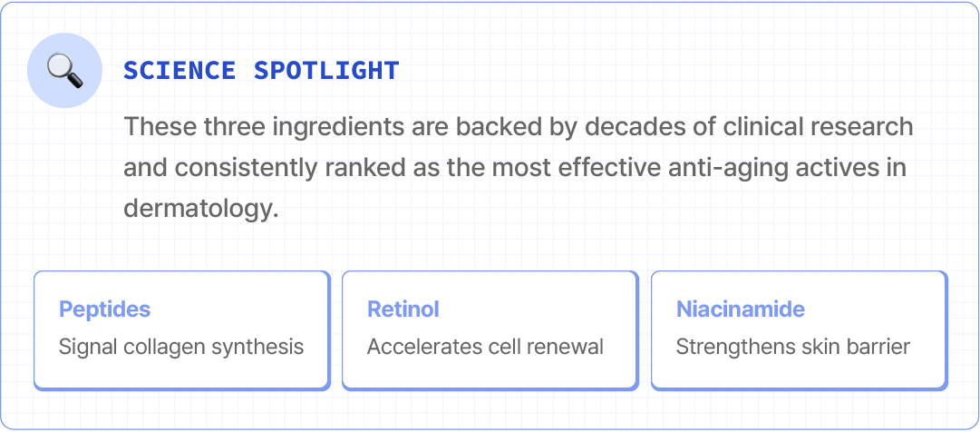980x432 pixels.
Task: Click 'Strengthens skin barrier' description
Action: [x=792, y=347]
